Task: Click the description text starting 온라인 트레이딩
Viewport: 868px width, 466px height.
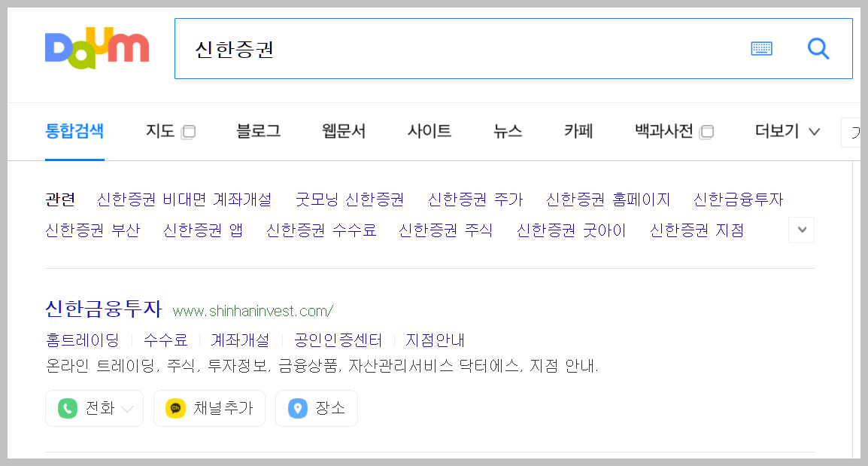Action: click(x=322, y=366)
